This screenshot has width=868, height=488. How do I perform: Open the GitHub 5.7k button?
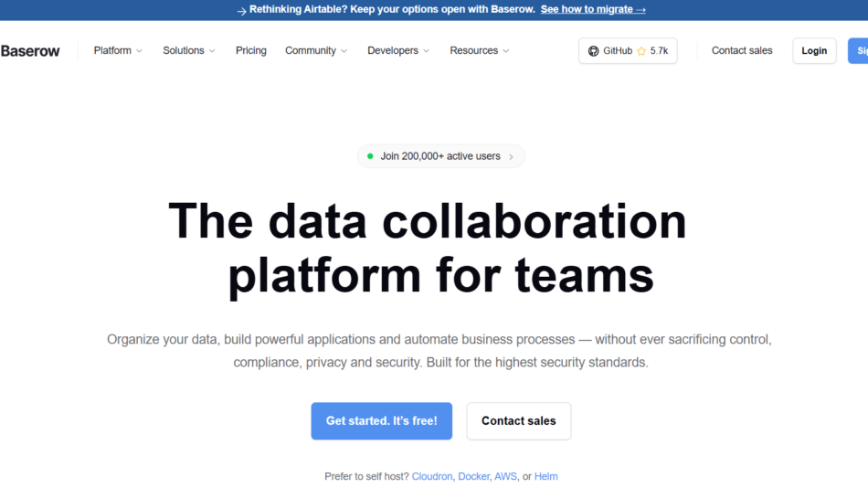(x=628, y=51)
